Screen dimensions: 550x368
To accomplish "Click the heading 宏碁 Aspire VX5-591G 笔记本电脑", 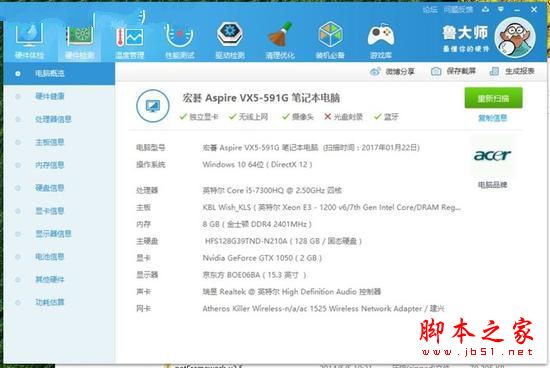I will (261, 98).
